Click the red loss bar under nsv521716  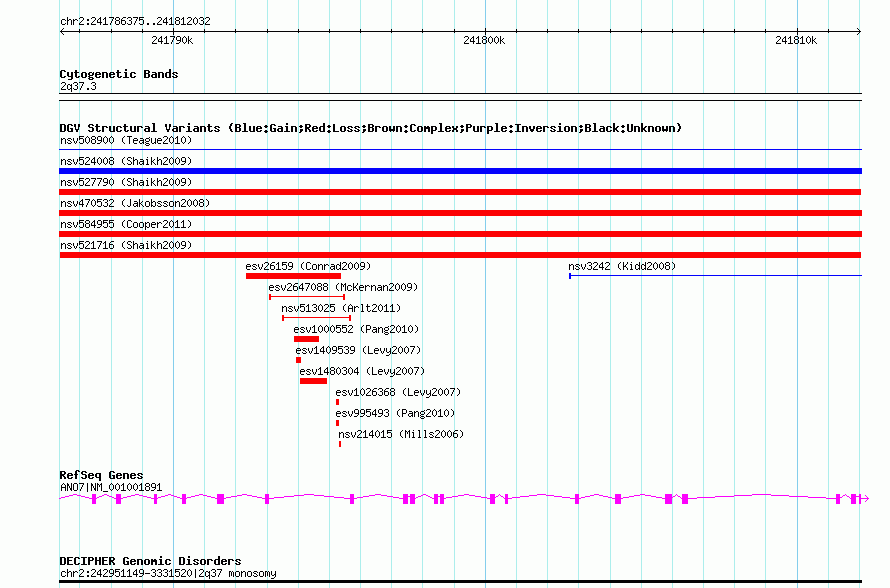click(460, 255)
